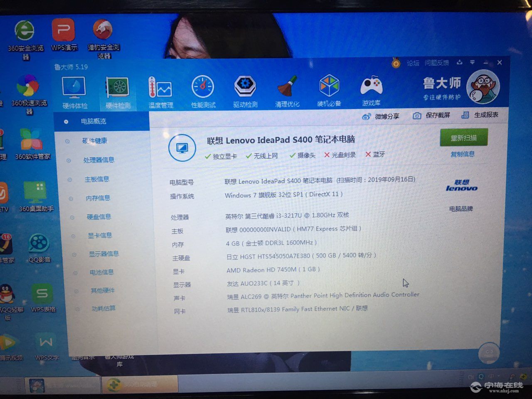Viewport: 532px width, 399px height.
Task: Open 360软件管家 desktop icon
Action: pos(32,144)
